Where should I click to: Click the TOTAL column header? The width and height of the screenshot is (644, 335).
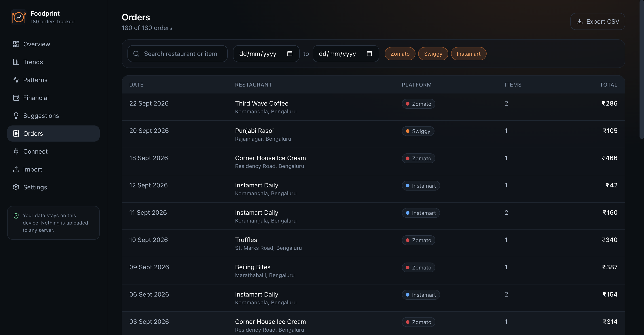[x=608, y=85]
